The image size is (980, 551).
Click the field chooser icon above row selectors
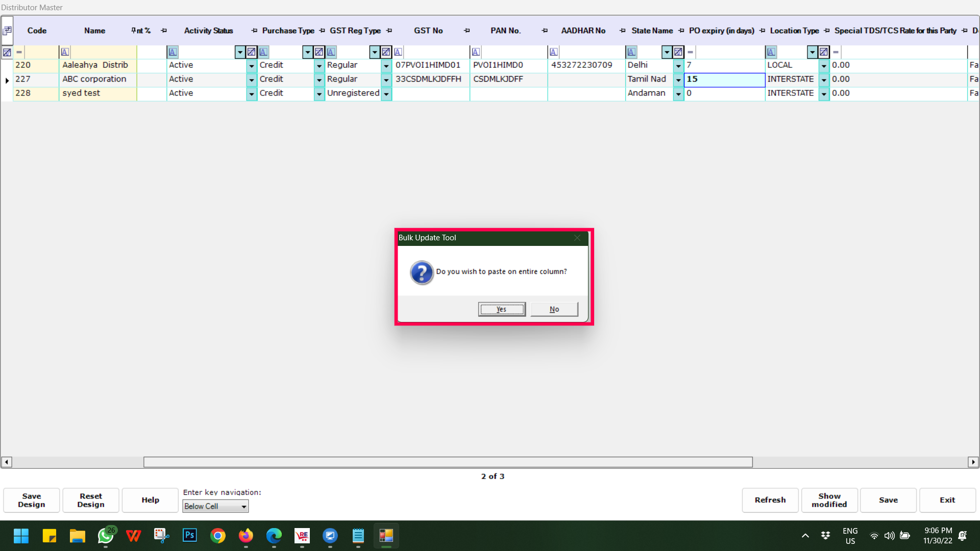coord(7,31)
